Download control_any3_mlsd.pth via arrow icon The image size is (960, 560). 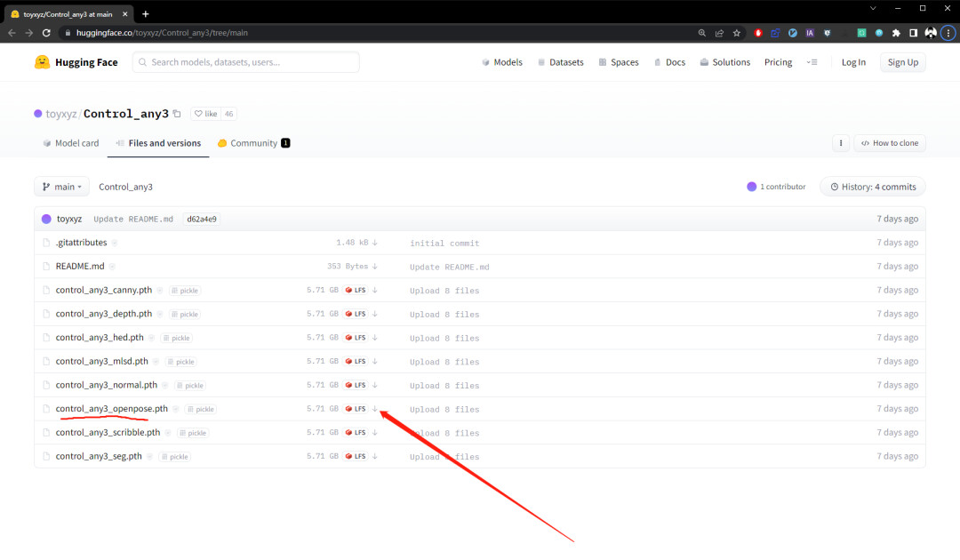click(x=375, y=361)
